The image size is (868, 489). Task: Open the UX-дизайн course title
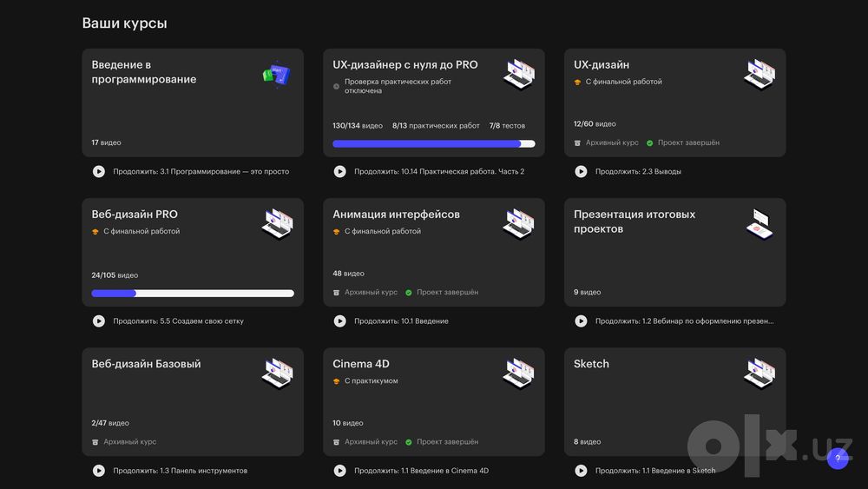click(602, 65)
